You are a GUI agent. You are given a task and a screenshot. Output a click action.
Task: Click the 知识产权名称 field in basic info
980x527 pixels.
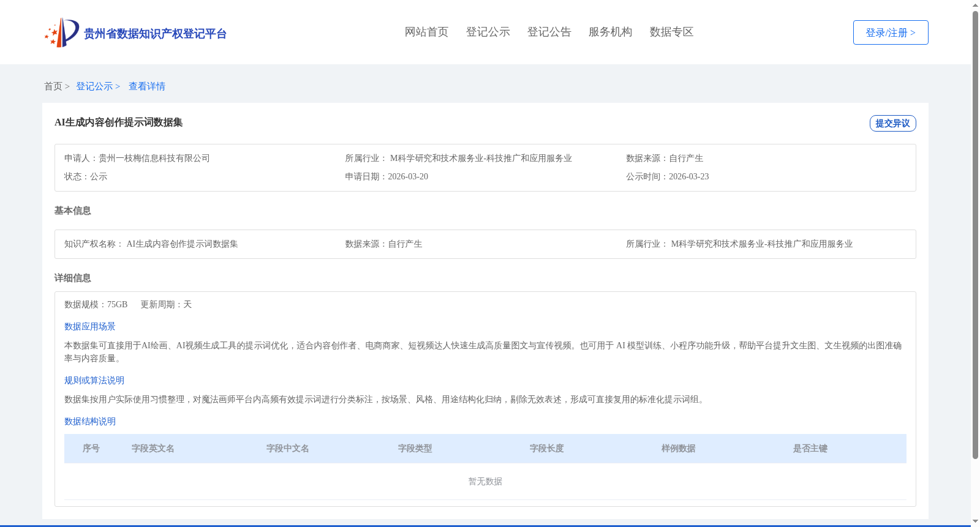(x=151, y=244)
